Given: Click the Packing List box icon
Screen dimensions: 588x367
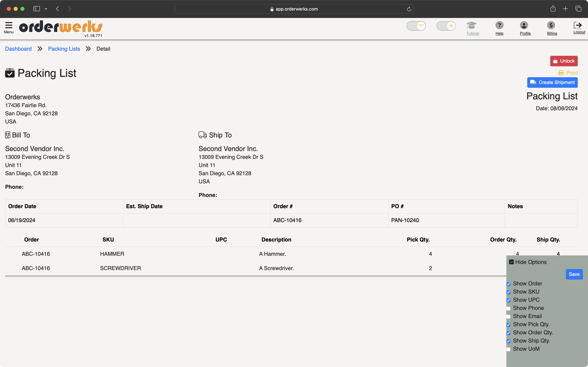Looking at the screenshot, I should pyautogui.click(x=10, y=73).
